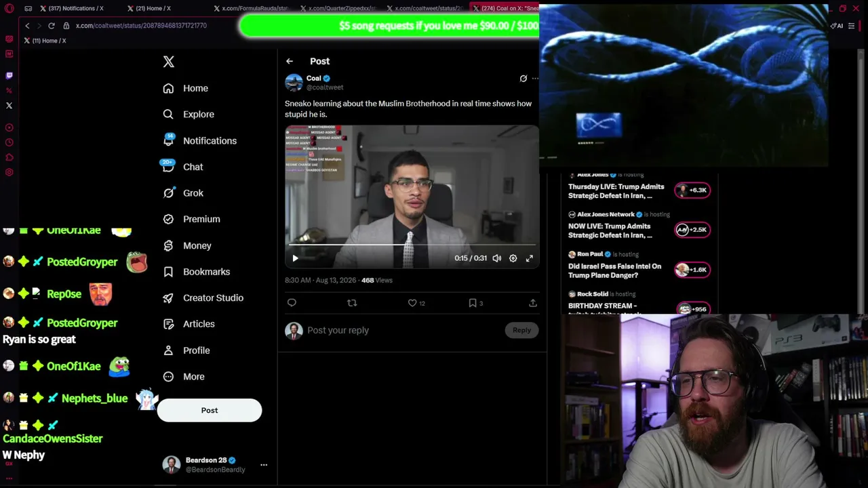
Task: Expand the video to fullscreen
Action: click(530, 258)
